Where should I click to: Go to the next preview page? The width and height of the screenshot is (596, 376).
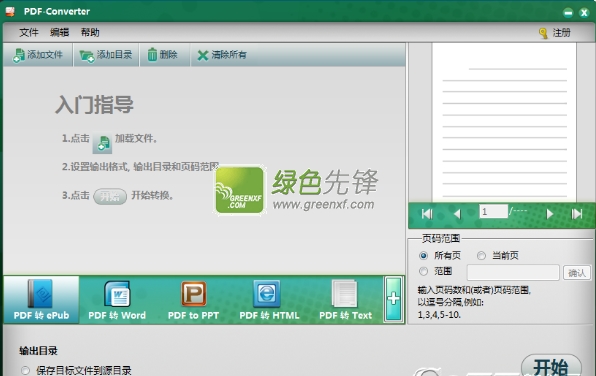coord(549,214)
